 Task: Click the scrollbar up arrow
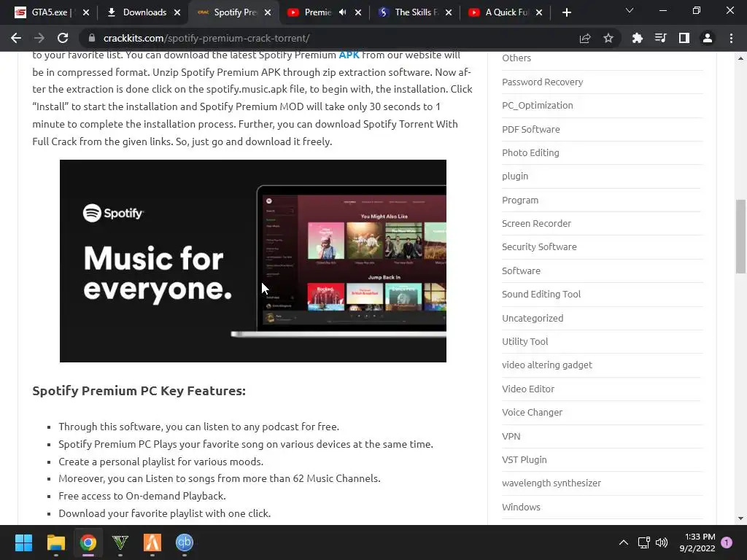pyautogui.click(x=740, y=58)
